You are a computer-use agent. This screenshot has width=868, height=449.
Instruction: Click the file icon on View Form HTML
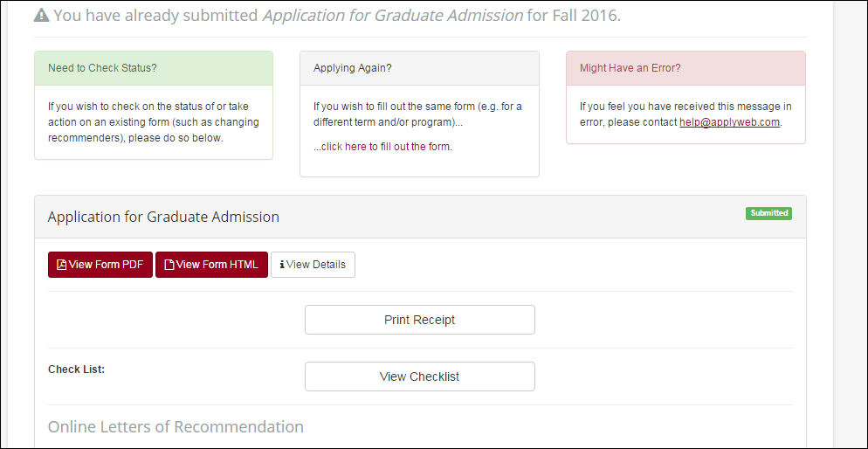[x=169, y=265]
